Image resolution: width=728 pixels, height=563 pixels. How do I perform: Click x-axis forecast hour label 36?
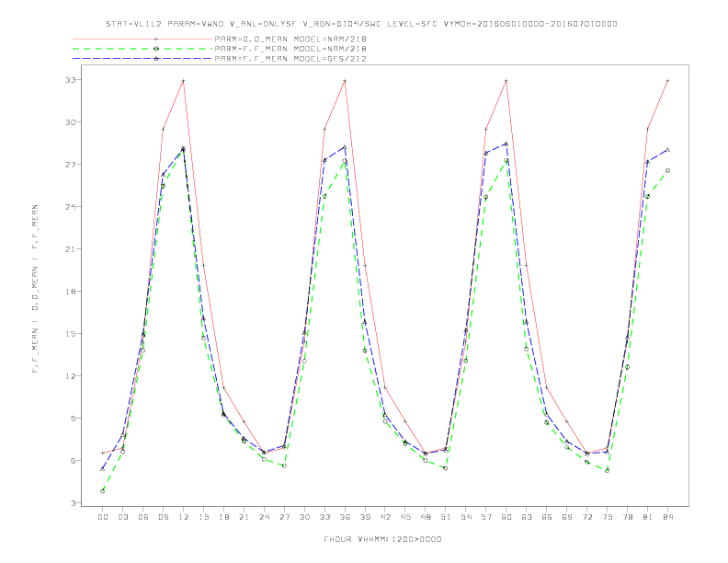345,517
